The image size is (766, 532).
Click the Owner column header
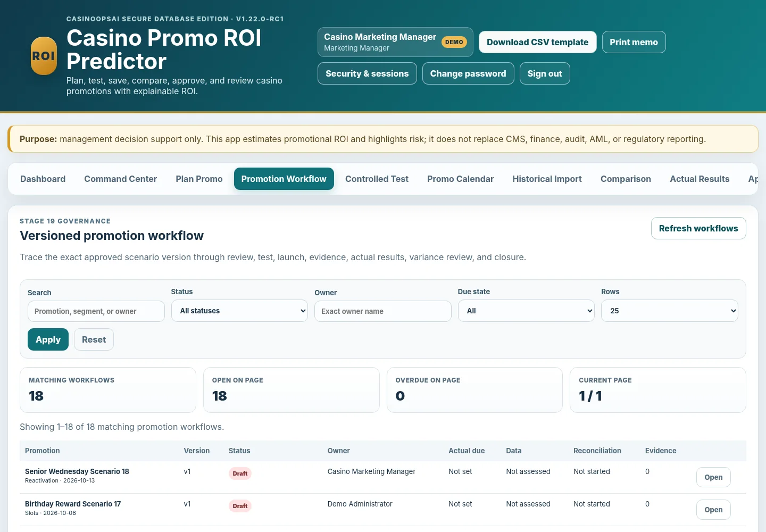pos(339,451)
